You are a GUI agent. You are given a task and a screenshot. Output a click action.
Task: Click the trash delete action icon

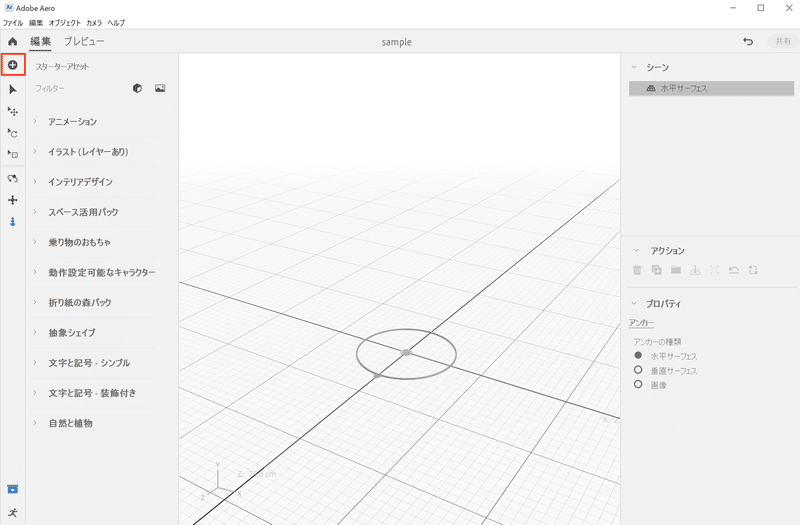[637, 270]
